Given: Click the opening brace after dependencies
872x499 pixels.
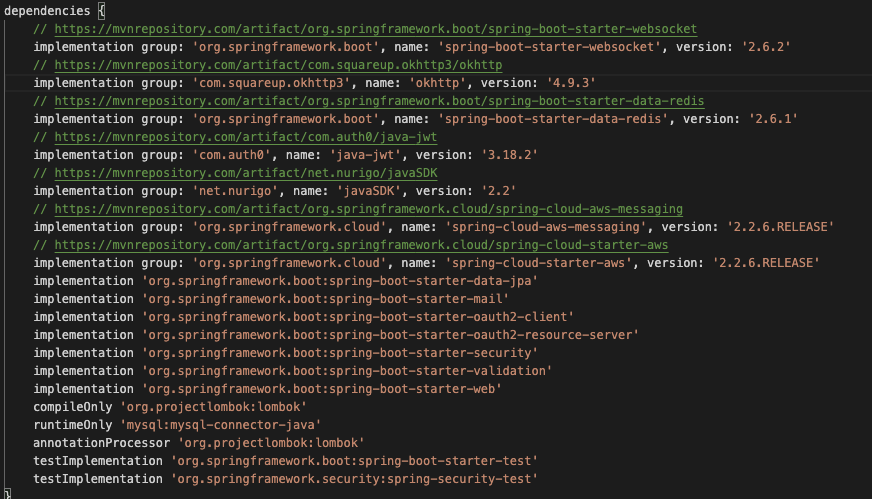Looking at the screenshot, I should tap(101, 11).
